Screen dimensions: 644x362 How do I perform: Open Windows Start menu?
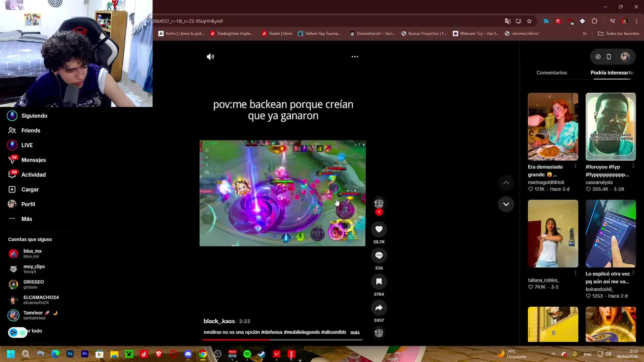click(11, 354)
